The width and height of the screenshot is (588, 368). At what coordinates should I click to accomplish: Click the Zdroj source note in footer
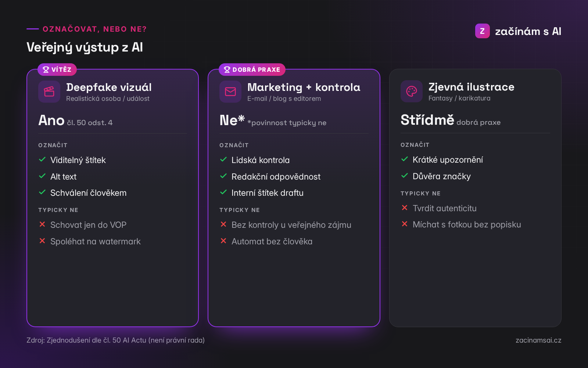click(116, 340)
